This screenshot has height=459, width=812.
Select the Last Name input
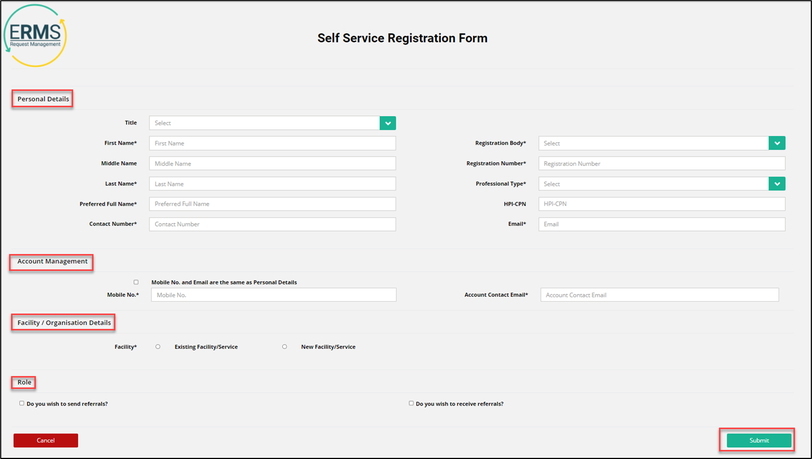pyautogui.click(x=272, y=183)
